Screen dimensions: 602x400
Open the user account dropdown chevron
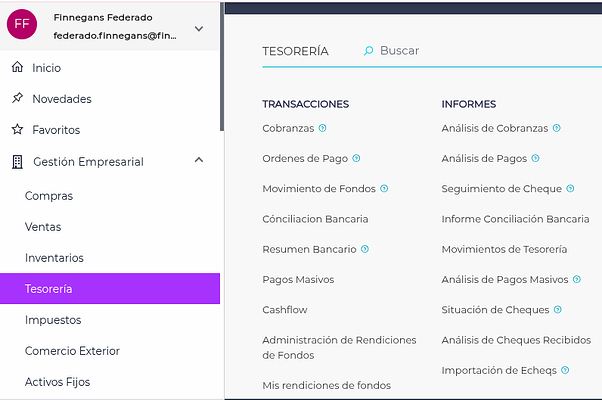(x=199, y=28)
